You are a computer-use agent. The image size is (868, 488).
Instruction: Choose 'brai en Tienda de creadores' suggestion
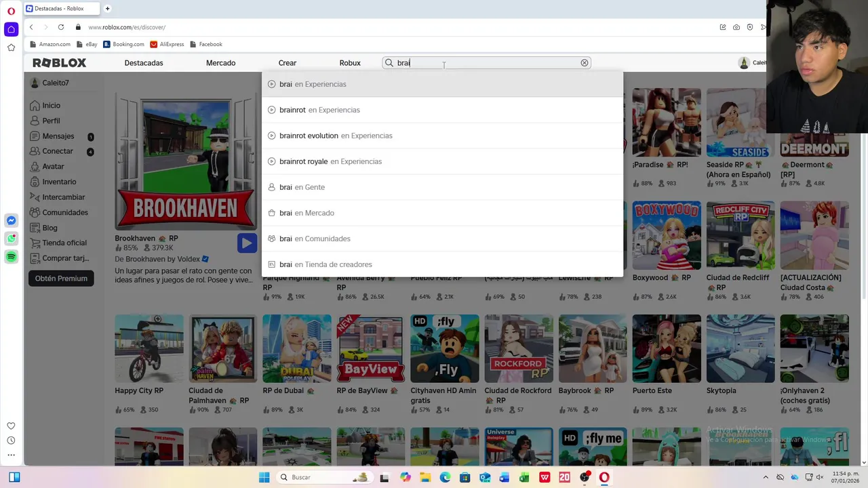[x=442, y=264]
